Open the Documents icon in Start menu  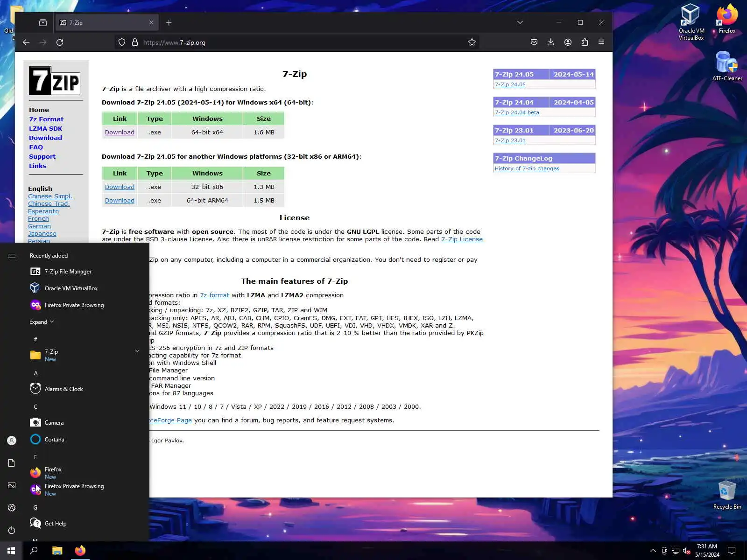pos(12,463)
